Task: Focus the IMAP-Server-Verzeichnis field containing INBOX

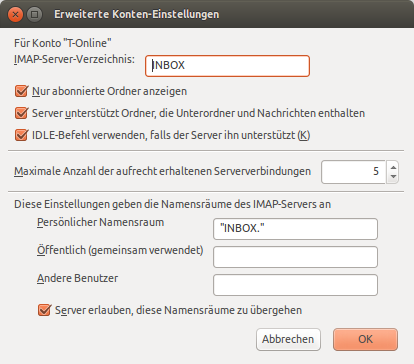Action: (227, 66)
